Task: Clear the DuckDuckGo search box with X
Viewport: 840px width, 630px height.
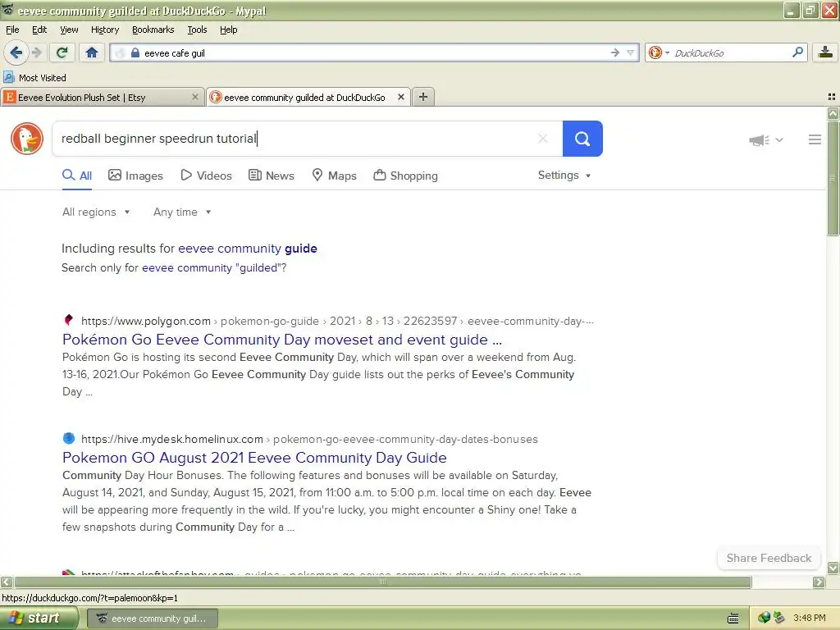Action: click(543, 139)
